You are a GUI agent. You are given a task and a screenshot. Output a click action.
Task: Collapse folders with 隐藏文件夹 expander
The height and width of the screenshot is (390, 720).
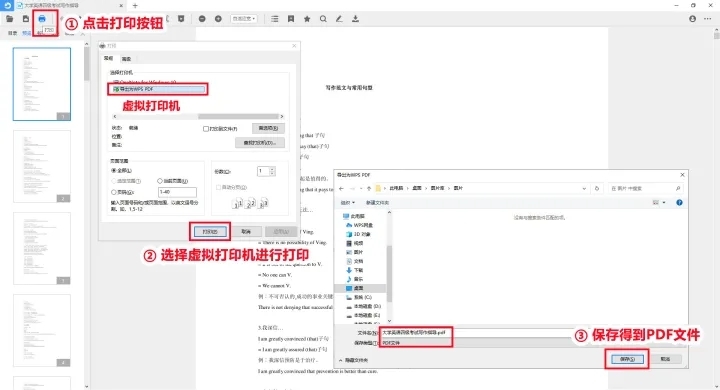click(353, 360)
